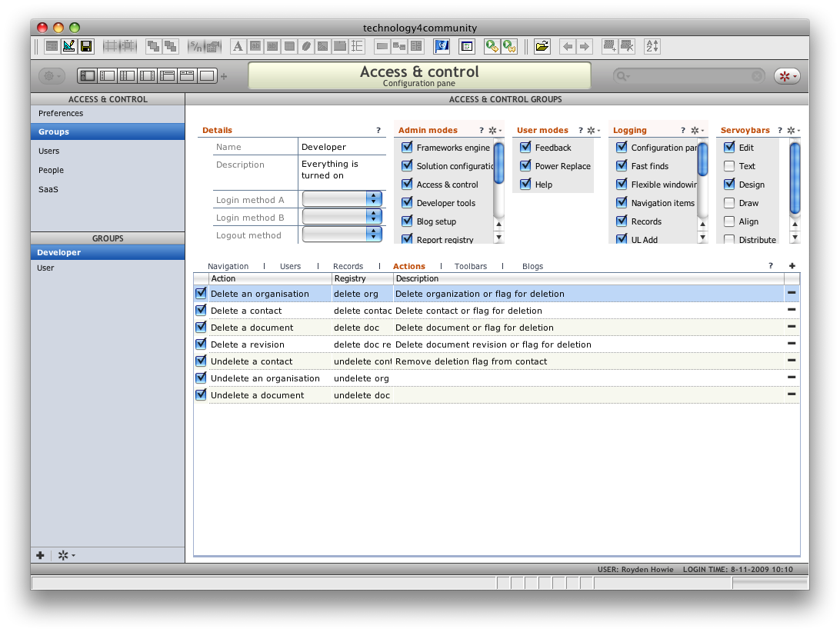Switch to the Toolbars tab

[470, 266]
